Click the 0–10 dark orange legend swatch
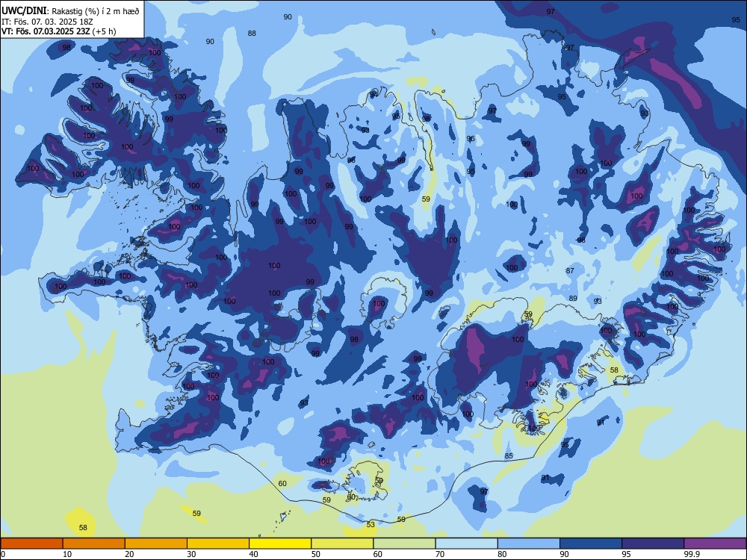The image size is (747, 560). [x=31, y=544]
